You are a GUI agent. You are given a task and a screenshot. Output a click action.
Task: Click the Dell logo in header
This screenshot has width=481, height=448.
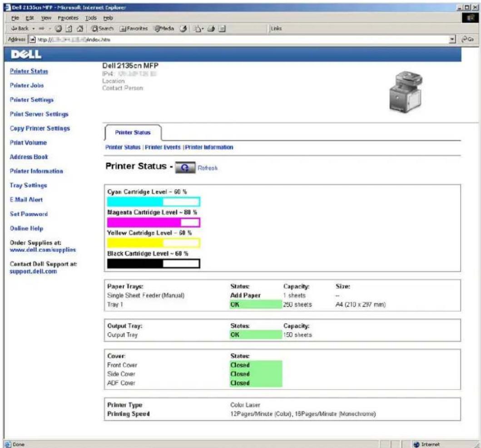point(26,54)
